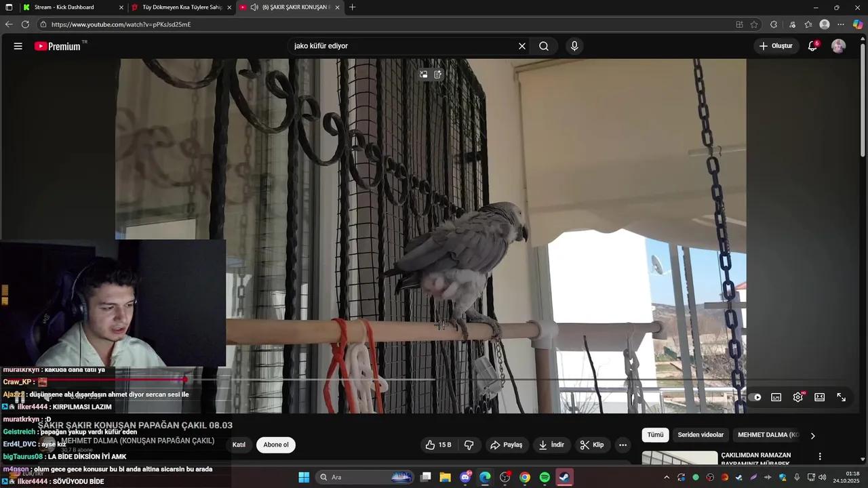The height and width of the screenshot is (488, 868).
Task: Enter fullscreen mode on the video
Action: 841,397
